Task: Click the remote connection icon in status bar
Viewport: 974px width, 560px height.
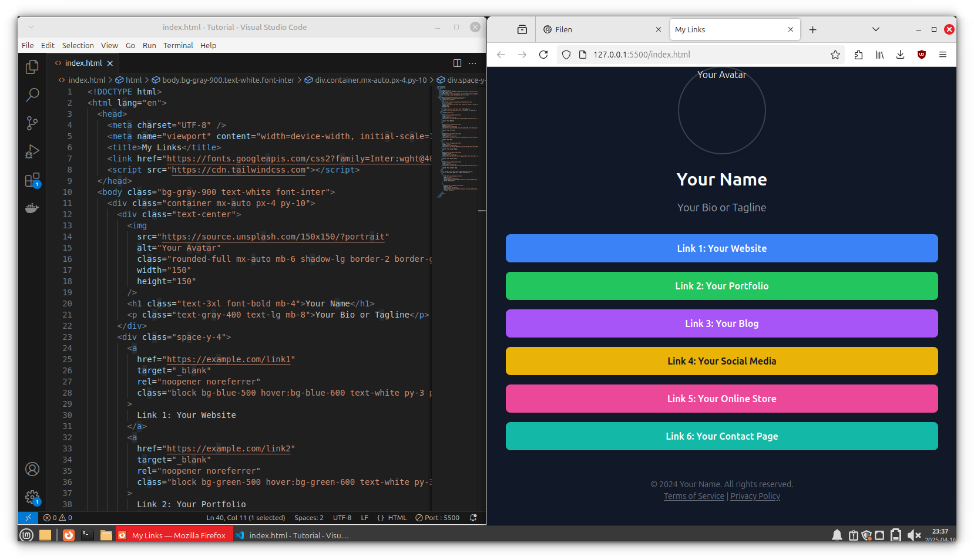Action: [28, 518]
